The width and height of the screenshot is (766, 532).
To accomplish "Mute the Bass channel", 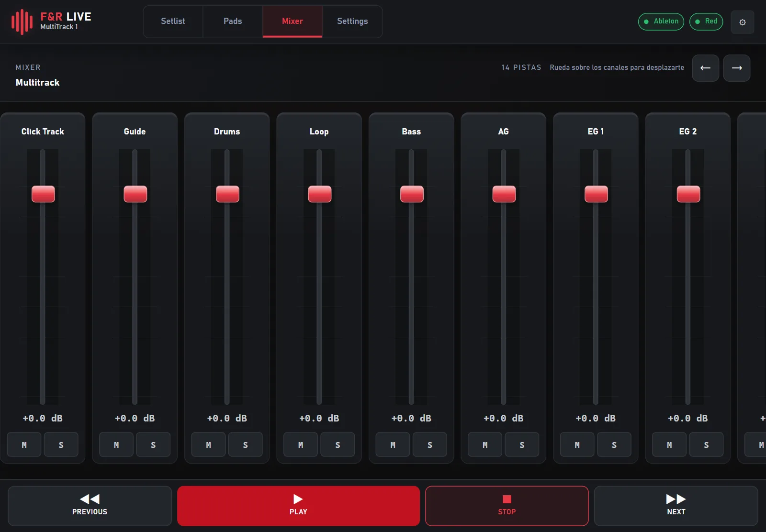I will tap(393, 444).
